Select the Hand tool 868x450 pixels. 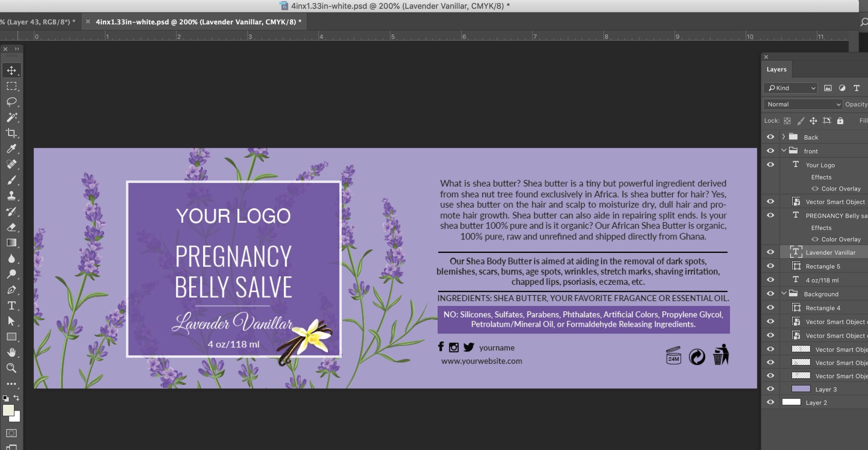coord(12,352)
